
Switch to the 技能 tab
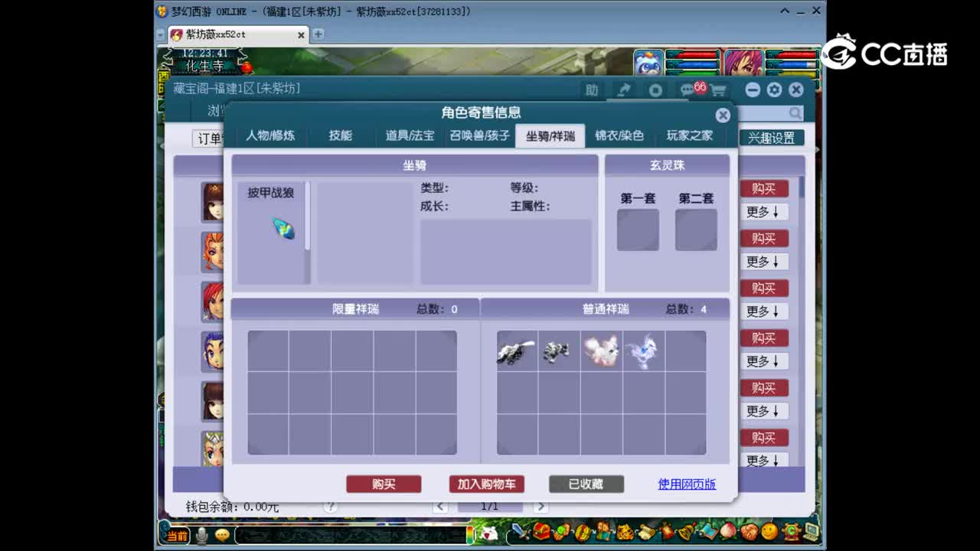(x=340, y=135)
